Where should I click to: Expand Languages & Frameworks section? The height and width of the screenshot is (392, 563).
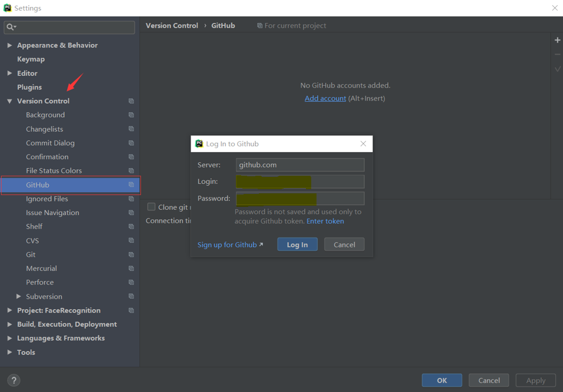[x=9, y=338]
